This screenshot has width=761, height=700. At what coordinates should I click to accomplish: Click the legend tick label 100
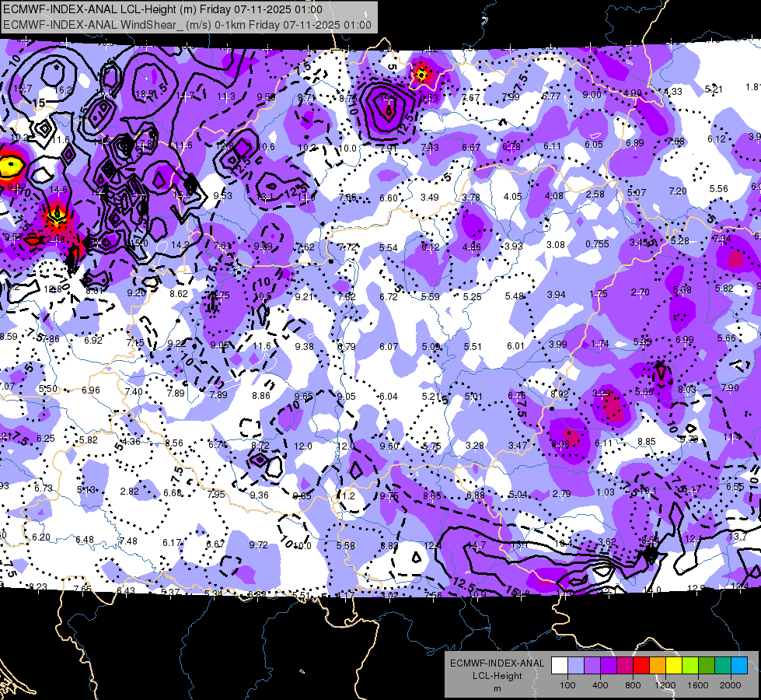[567, 685]
